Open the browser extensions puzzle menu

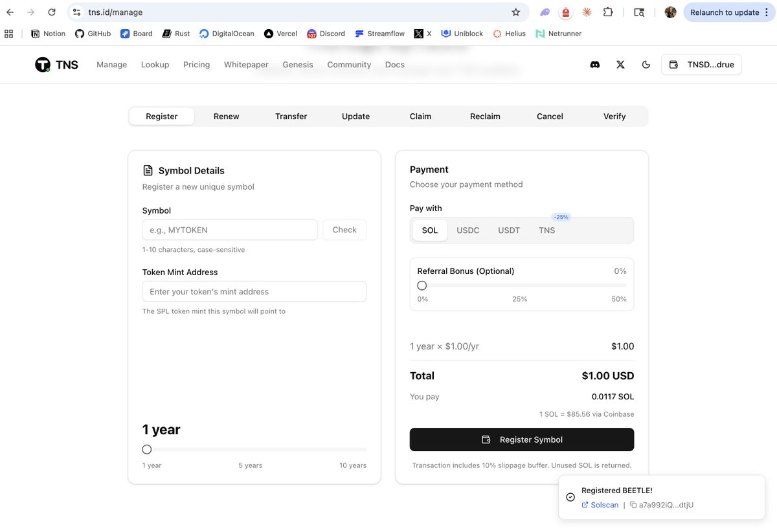click(x=607, y=11)
